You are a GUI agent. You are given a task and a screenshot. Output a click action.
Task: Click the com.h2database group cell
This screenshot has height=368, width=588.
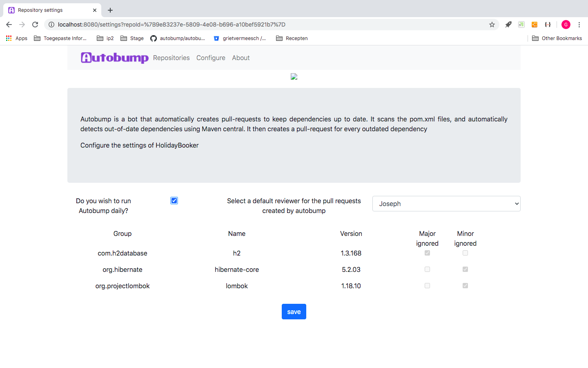[122, 253]
